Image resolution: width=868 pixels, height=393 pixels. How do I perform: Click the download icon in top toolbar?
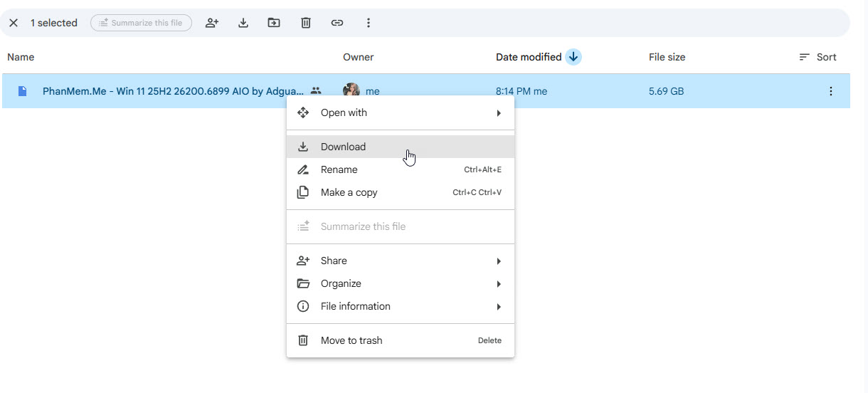243,23
